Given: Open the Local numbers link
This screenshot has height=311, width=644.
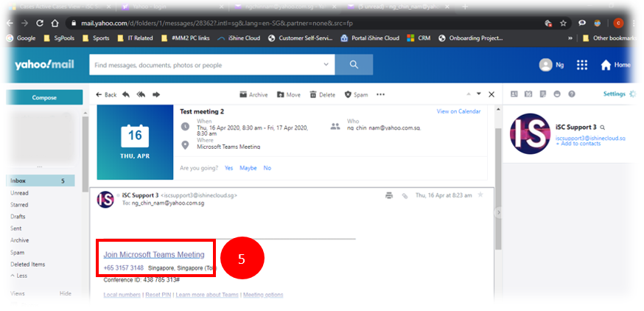Looking at the screenshot, I should (x=122, y=295).
